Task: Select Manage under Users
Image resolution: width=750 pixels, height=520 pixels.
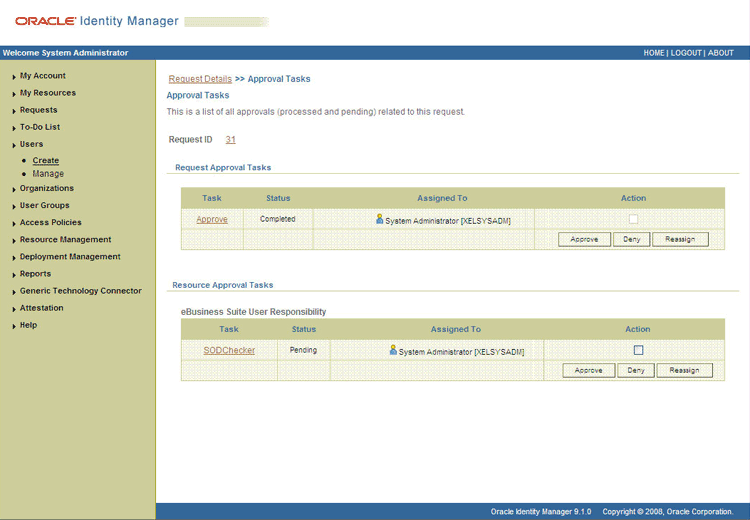Action: pyautogui.click(x=48, y=174)
